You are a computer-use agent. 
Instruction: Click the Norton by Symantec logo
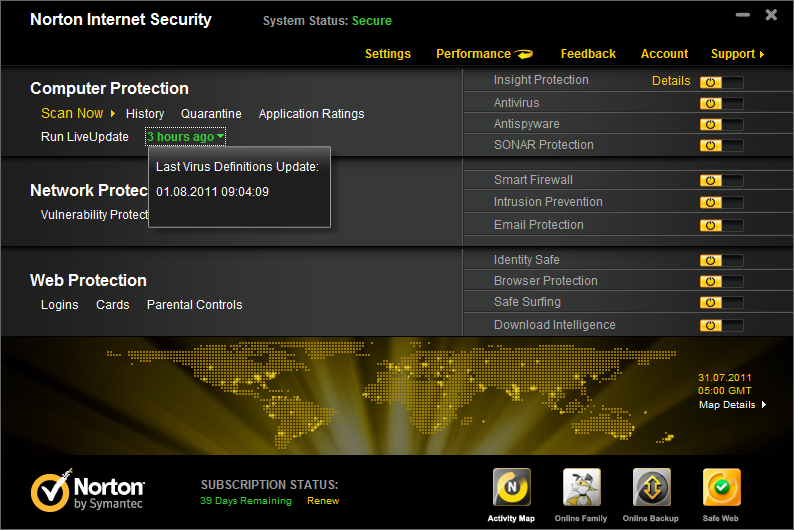[x=88, y=492]
